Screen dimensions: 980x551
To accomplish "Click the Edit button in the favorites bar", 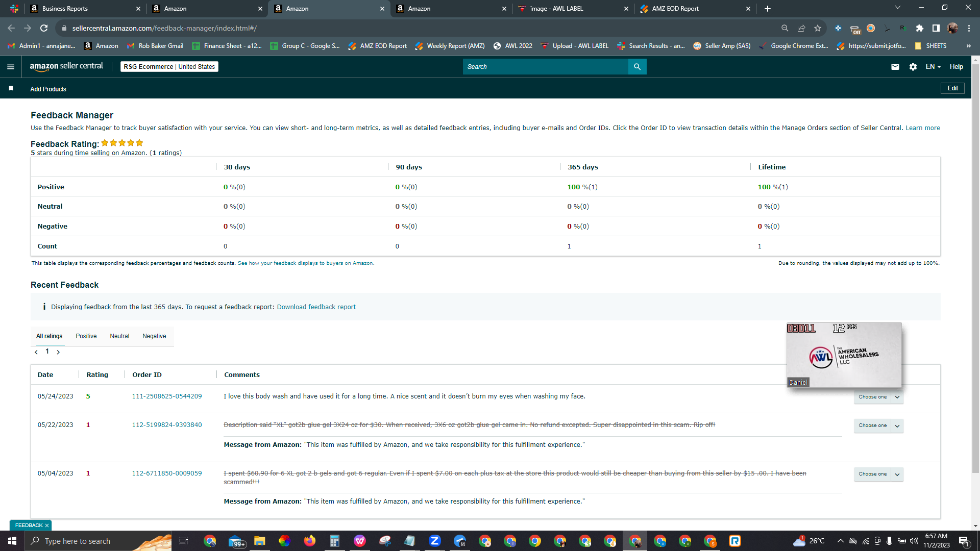I will pyautogui.click(x=952, y=88).
